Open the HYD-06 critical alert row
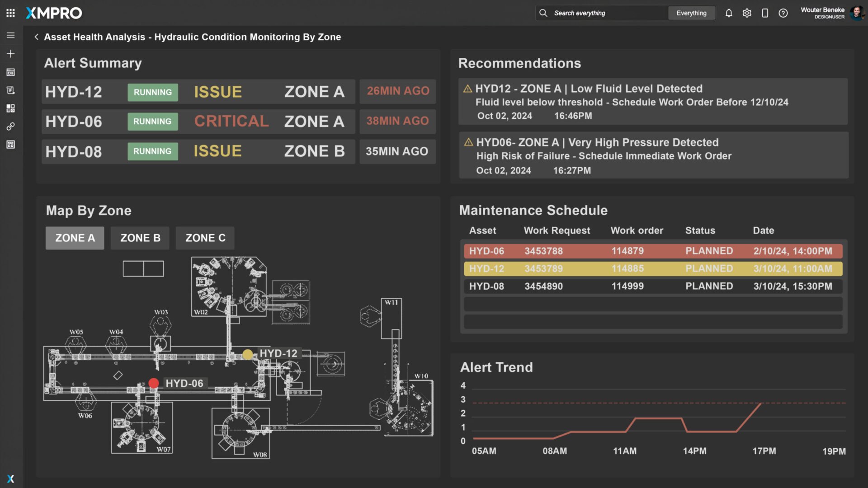 (198, 122)
